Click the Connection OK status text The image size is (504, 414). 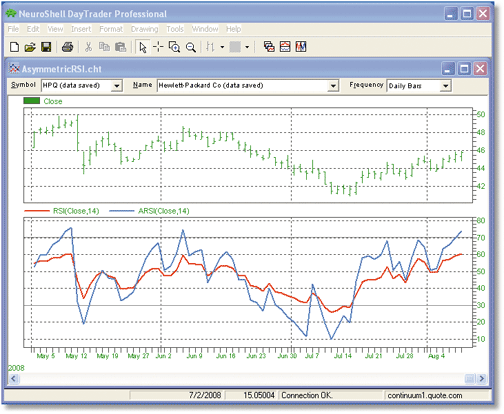click(307, 395)
